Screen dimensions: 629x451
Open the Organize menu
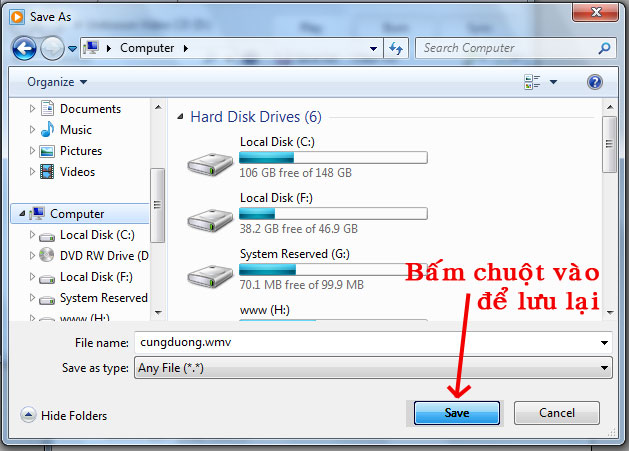(x=57, y=82)
